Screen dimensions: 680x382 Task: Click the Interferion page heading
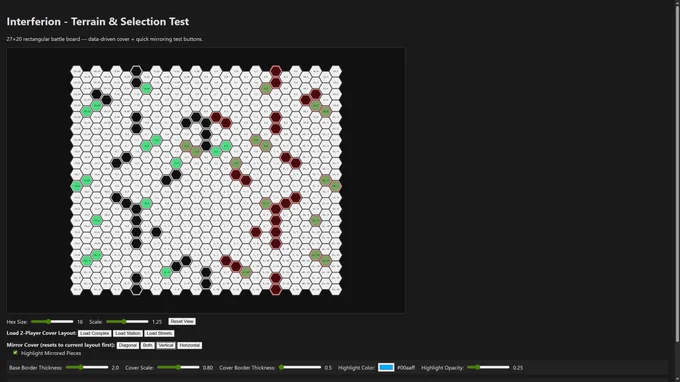click(98, 22)
